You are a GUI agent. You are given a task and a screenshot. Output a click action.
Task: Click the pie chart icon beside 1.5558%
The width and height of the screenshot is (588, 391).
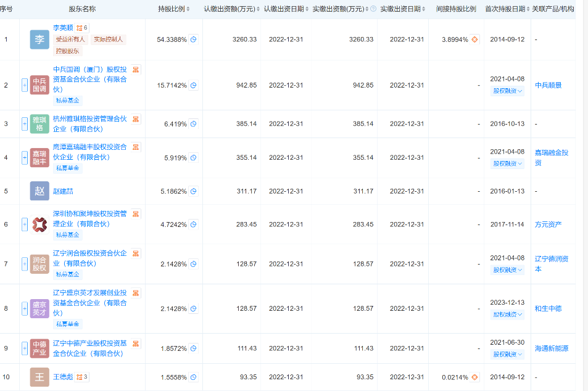(193, 377)
